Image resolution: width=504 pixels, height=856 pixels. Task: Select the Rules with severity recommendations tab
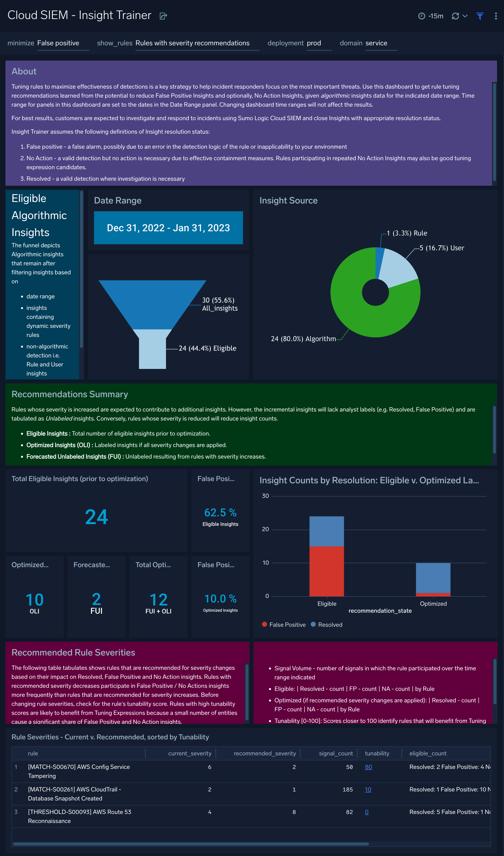click(x=192, y=42)
